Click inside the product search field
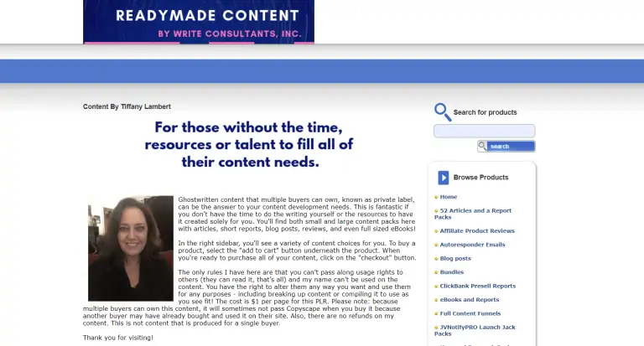Screen dimensions: 644x346 point(484,131)
